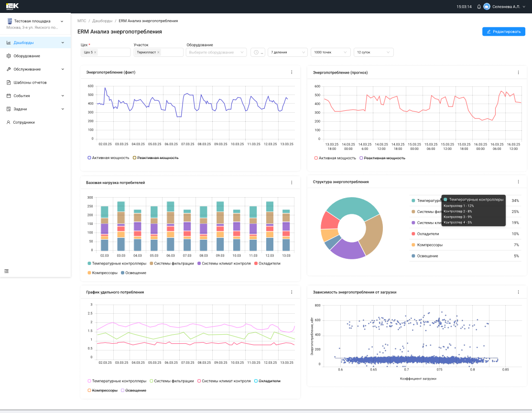Screen dimensions: 532x413
Task: Click Охладители row in pie legend
Action: 465,234
